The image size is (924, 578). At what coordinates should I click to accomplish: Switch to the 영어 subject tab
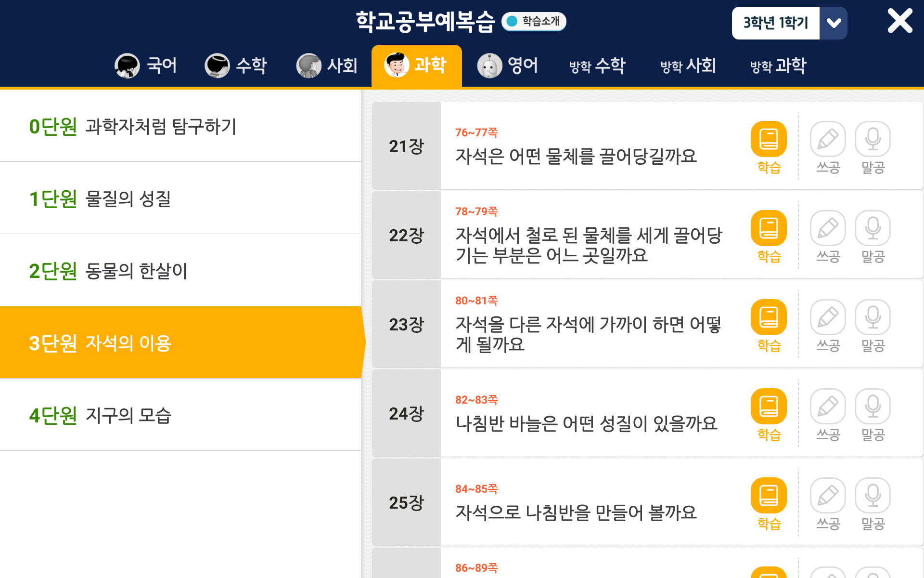point(508,66)
